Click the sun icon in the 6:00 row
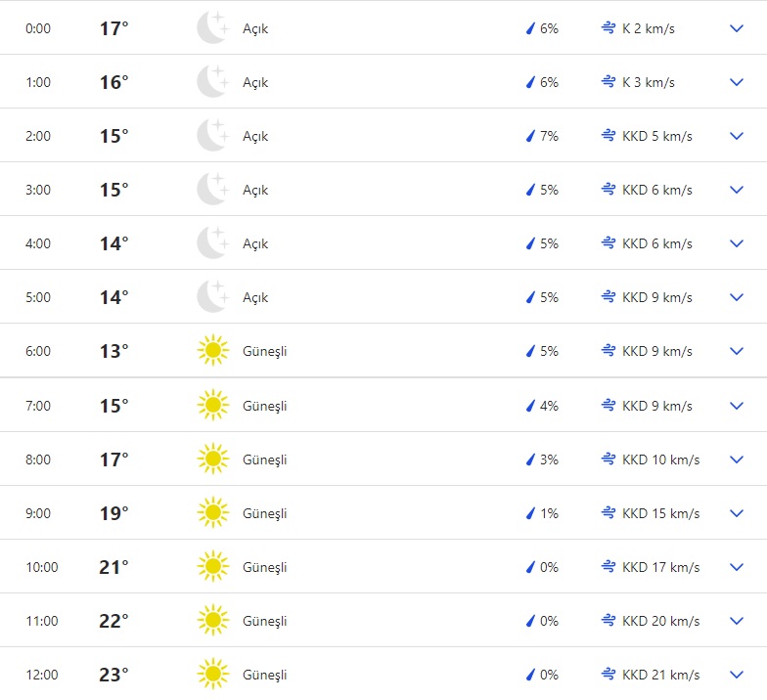The width and height of the screenshot is (767, 700). click(212, 351)
